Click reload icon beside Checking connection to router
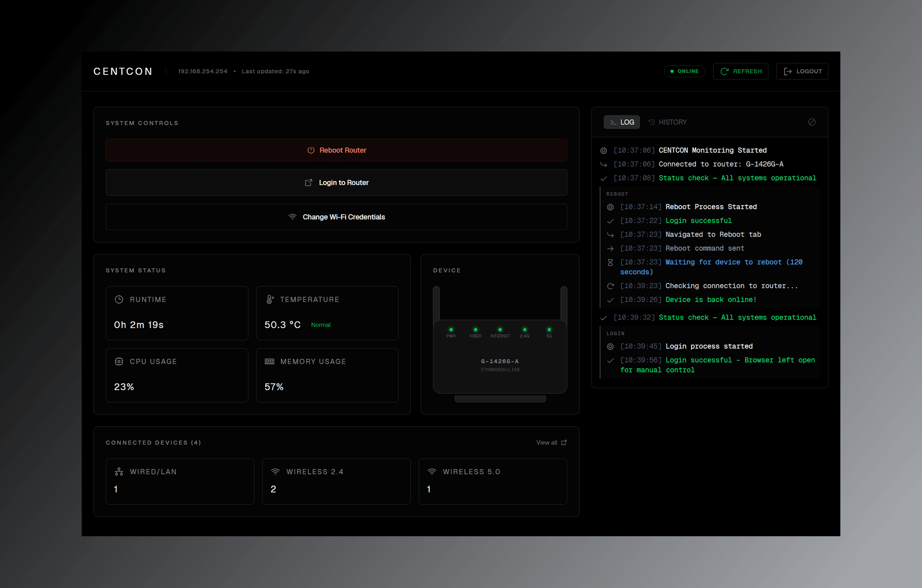 (610, 286)
